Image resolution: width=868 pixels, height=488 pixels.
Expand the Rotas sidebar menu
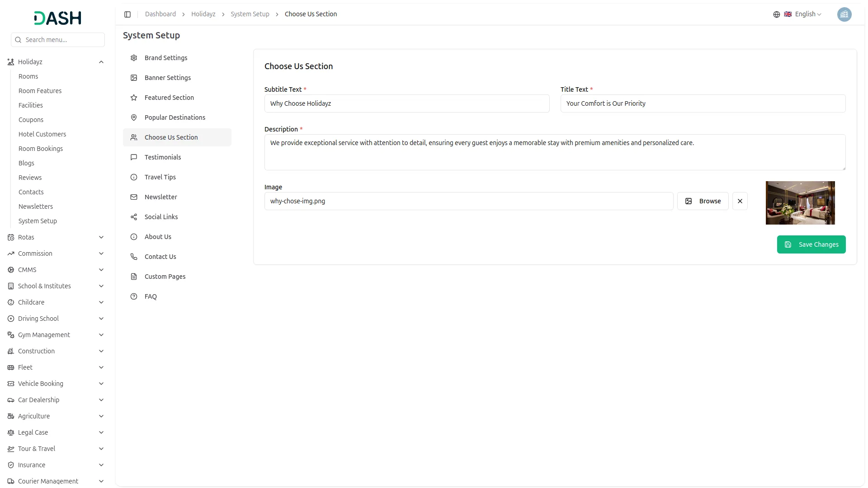point(101,237)
